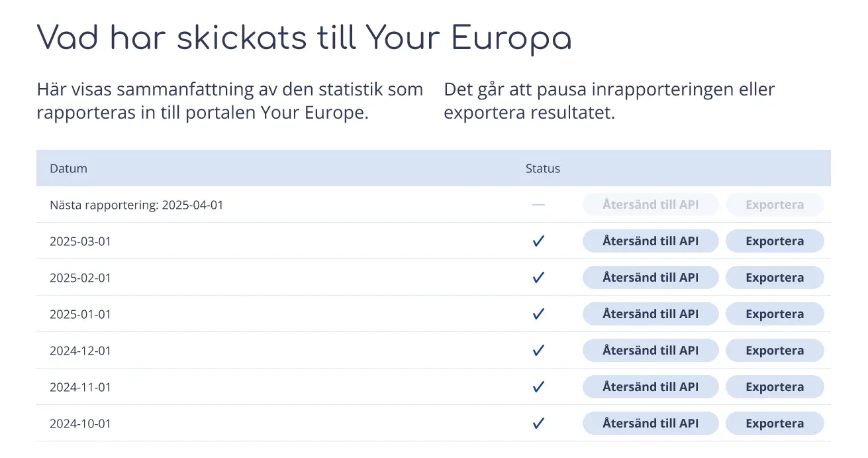Export the 2025-02-01 report via Exportera
Screen dimensions: 868x458
(x=775, y=277)
